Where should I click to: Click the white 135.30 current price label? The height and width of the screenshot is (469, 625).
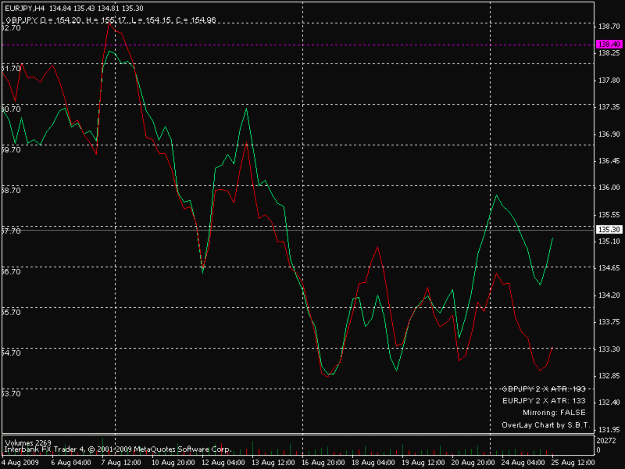(609, 230)
